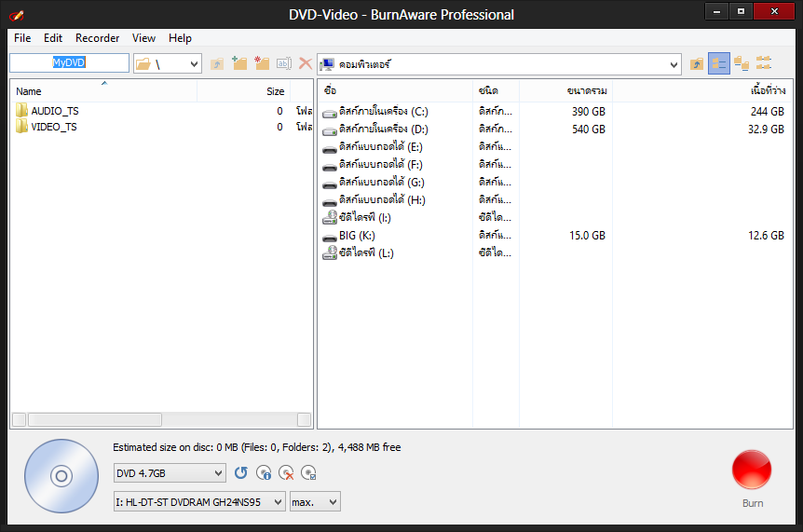Select CD drive (I:) in the list
This screenshot has height=532, width=803.
[357, 218]
